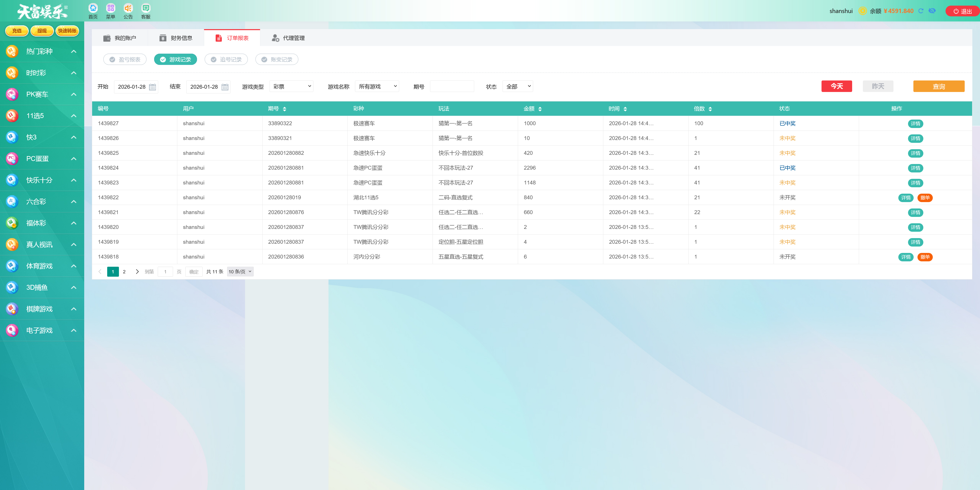Viewport: 980px width, 490px height.
Task: Select the 盈亏报表 radio option
Action: [x=125, y=59]
